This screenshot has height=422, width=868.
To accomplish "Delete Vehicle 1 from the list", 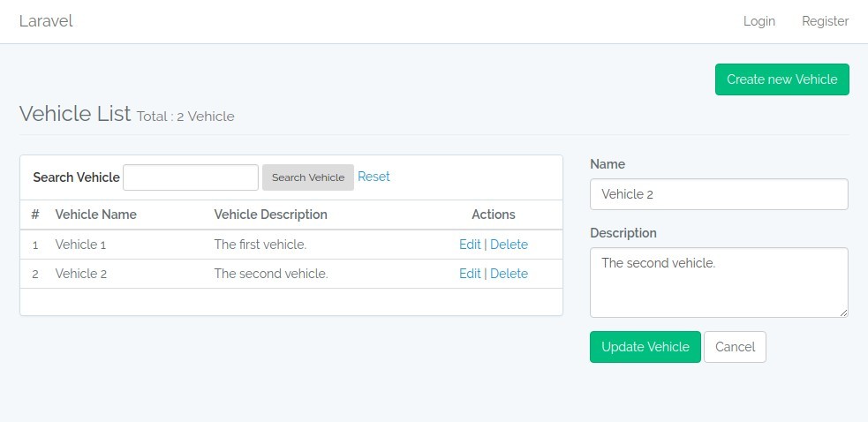I will tap(509, 245).
